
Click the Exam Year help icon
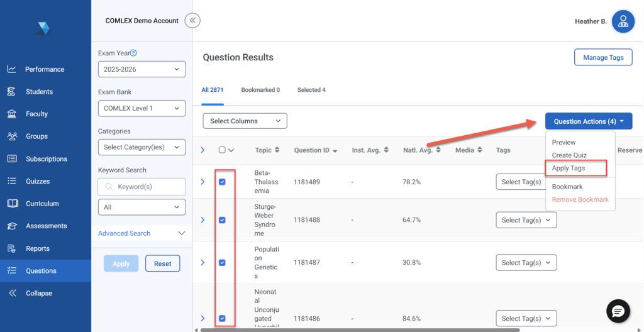click(x=133, y=53)
